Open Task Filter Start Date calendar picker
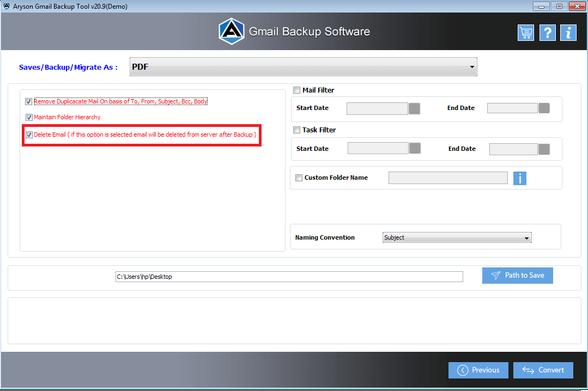Screen dimensions: 588x391 pyautogui.click(x=415, y=148)
